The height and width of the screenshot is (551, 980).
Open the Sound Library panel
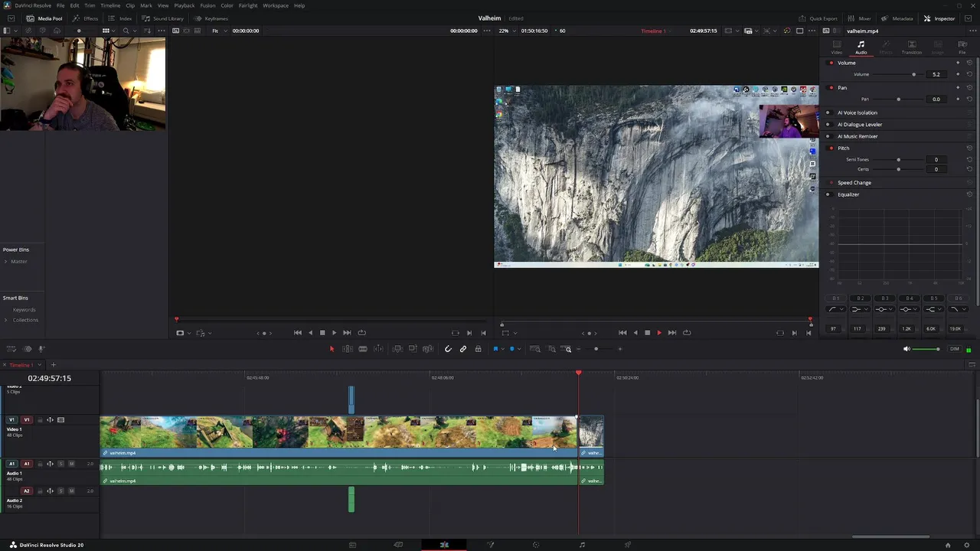(x=163, y=18)
